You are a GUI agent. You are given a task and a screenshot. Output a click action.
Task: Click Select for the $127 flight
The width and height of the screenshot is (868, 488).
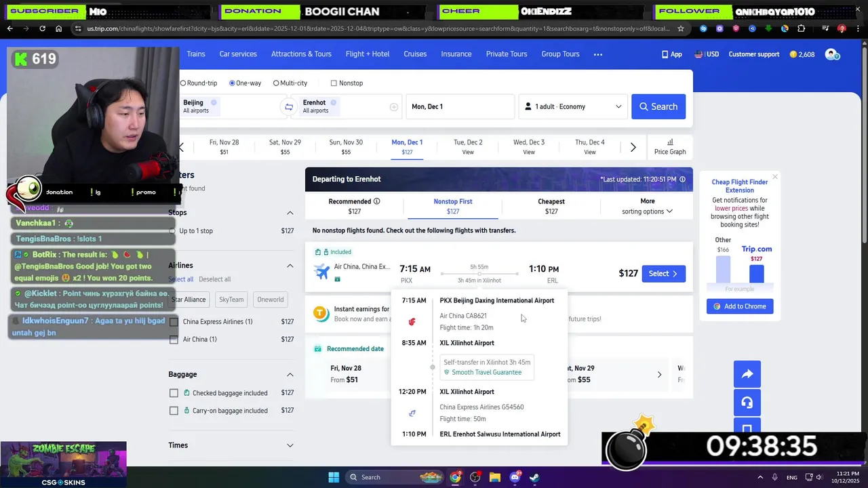(x=663, y=273)
